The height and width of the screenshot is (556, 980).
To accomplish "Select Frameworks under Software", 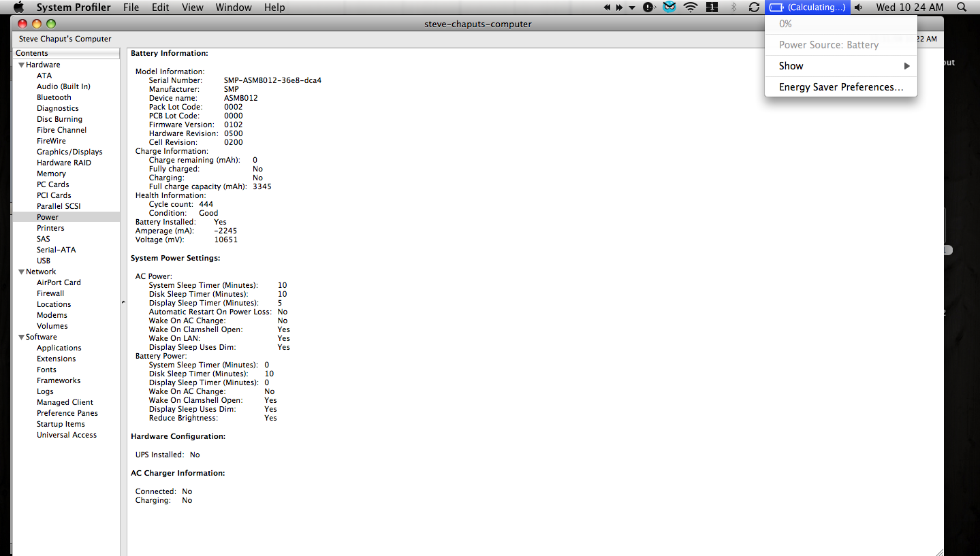I will coord(59,380).
